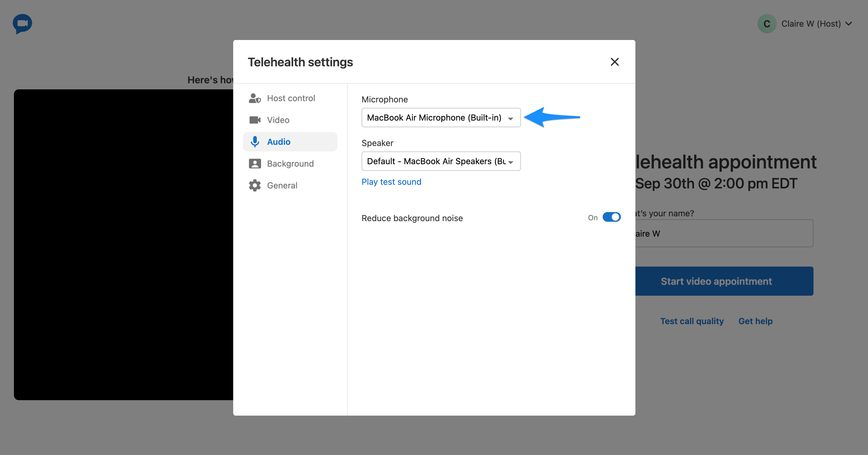Select the General settings menu item

coord(282,185)
